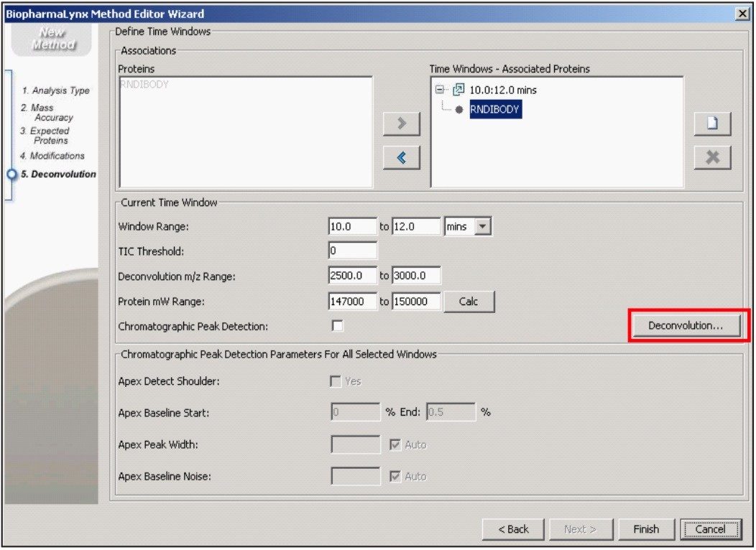Click the time window icon beside 10.0:12.0 mins
The height and width of the screenshot is (550, 756).
pyautogui.click(x=458, y=90)
